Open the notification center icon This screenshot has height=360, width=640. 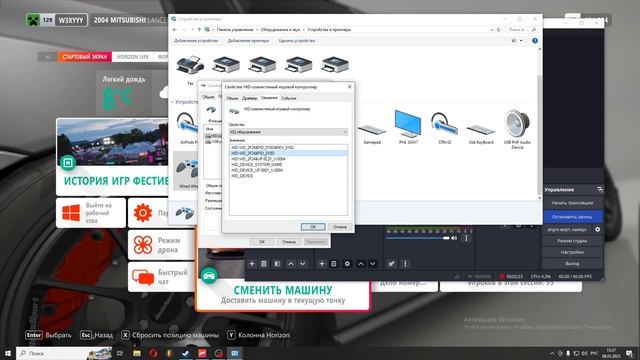[x=629, y=353]
